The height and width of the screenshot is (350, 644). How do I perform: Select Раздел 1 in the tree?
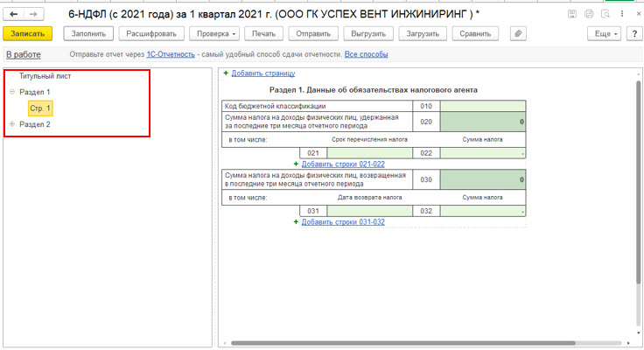pos(34,92)
